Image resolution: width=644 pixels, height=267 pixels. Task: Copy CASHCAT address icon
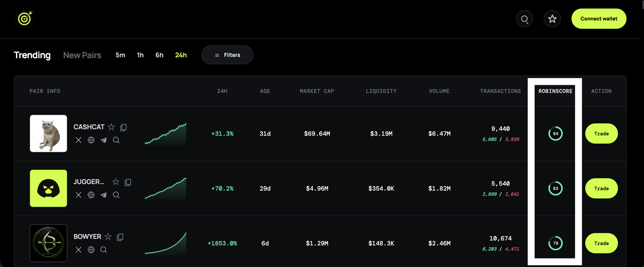[123, 127]
